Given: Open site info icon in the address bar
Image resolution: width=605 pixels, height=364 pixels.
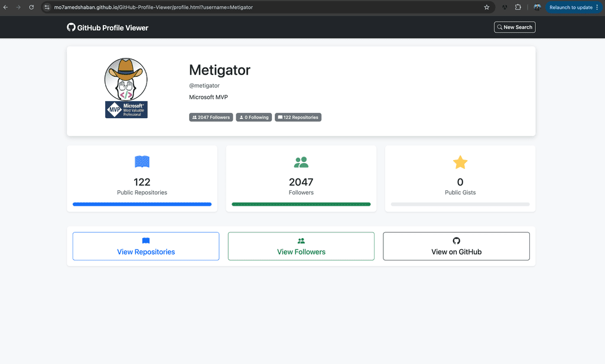Looking at the screenshot, I should tap(47, 7).
